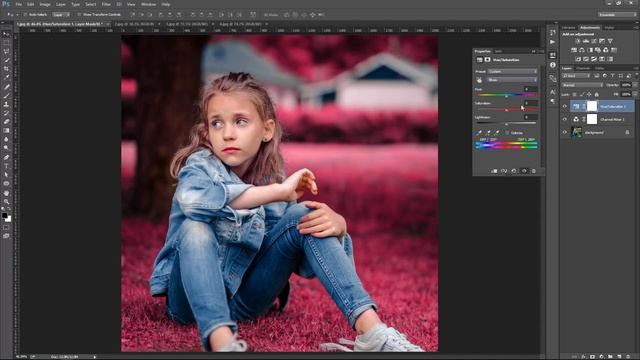Delete adjustment layer via Properties trash icon
640x360 pixels.
533,171
